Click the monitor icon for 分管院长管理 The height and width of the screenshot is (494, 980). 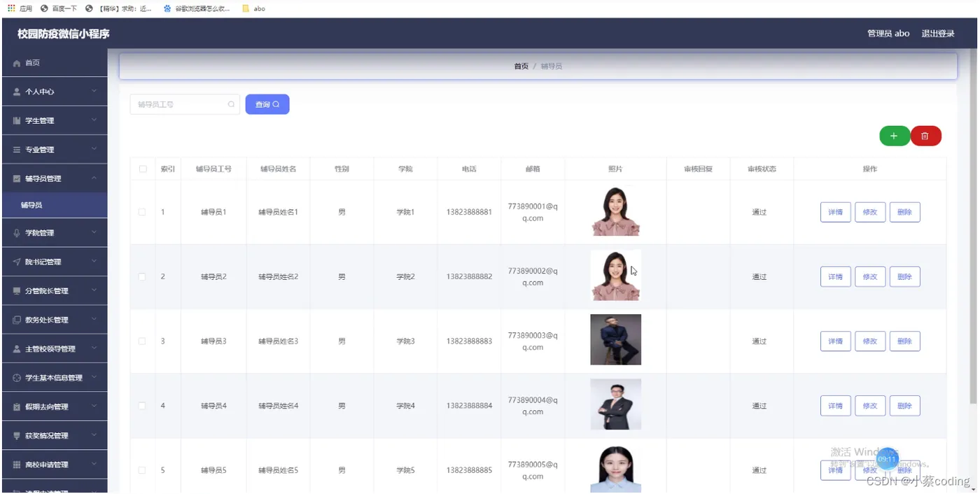pos(17,291)
